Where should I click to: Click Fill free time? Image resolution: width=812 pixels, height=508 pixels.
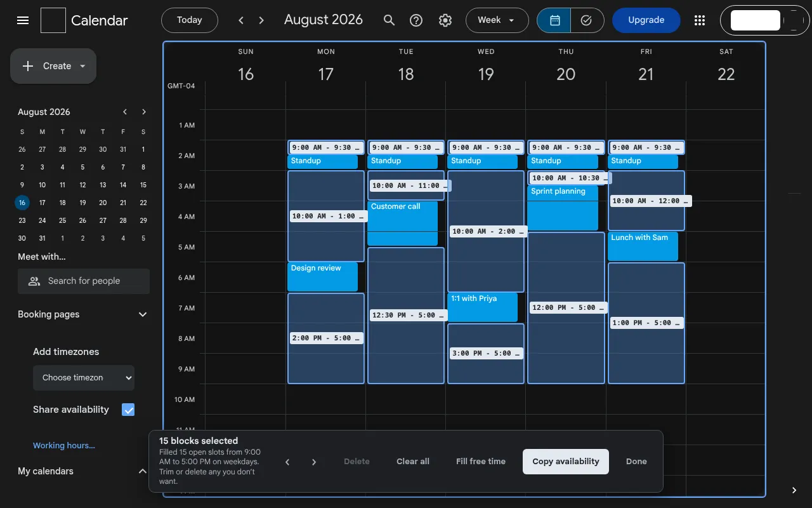coord(481,462)
